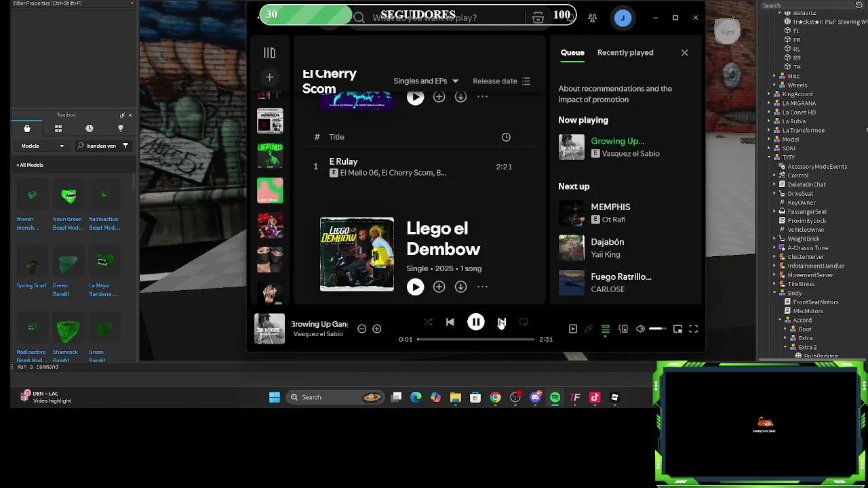
Task: Click minus icon beside Growing Up Gang
Action: (362, 329)
